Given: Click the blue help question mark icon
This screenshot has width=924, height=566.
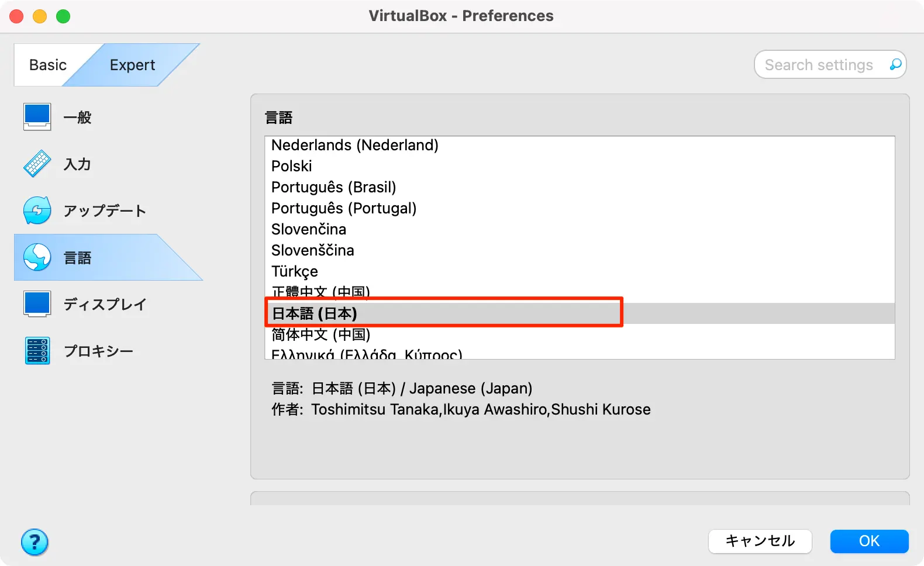Looking at the screenshot, I should point(35,542).
